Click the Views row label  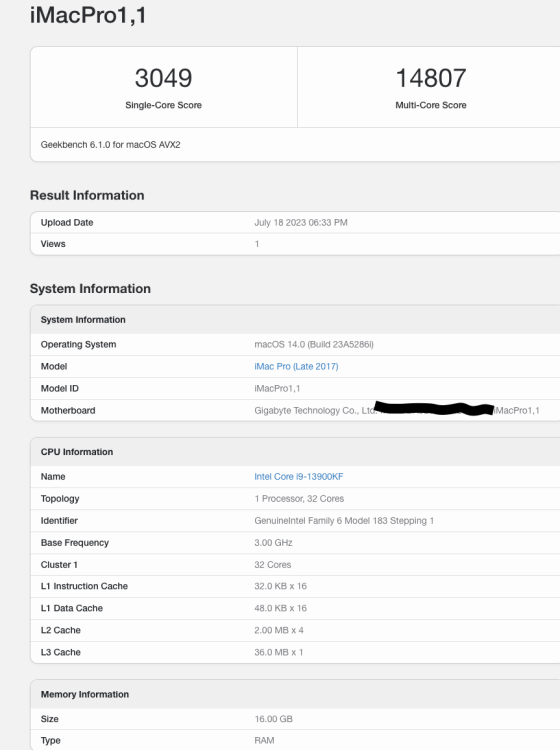pyautogui.click(x=53, y=244)
